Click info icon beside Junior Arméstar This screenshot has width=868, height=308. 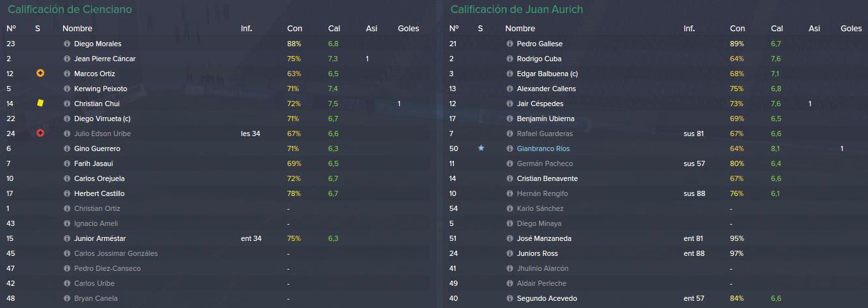[66, 238]
